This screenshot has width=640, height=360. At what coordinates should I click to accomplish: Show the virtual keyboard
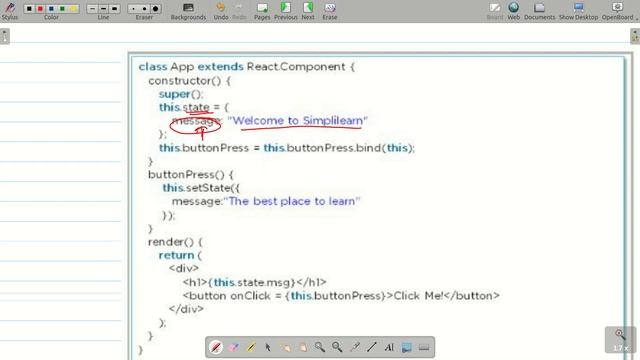[424, 347]
